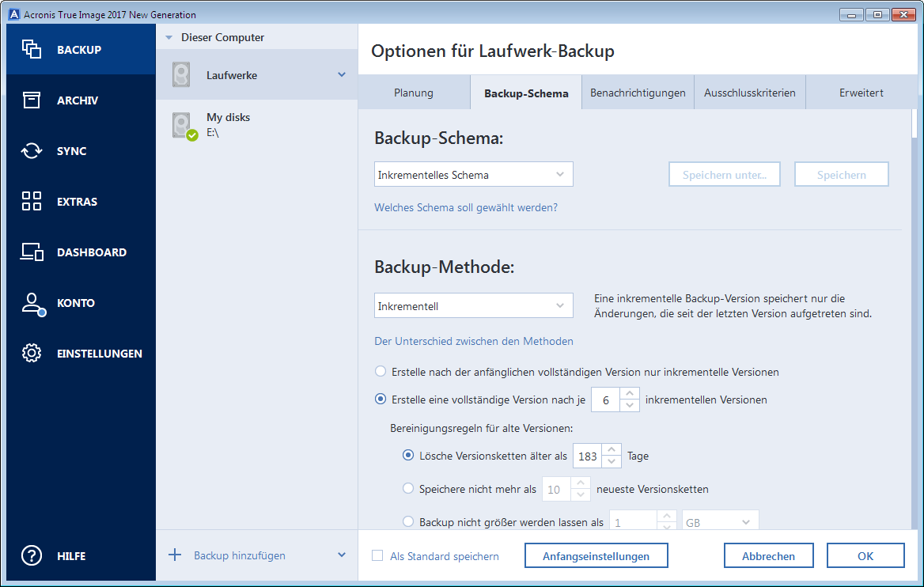
Task: Select Backup nicht größer werden lassen option
Action: 407,521
